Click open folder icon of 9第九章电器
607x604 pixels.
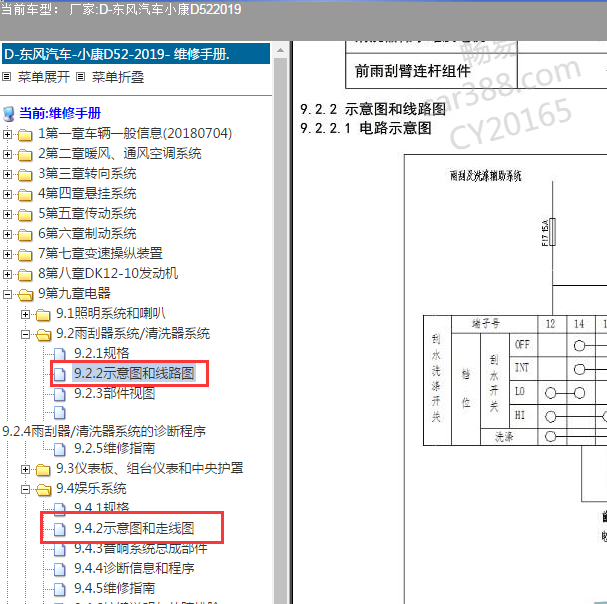(x=26, y=295)
